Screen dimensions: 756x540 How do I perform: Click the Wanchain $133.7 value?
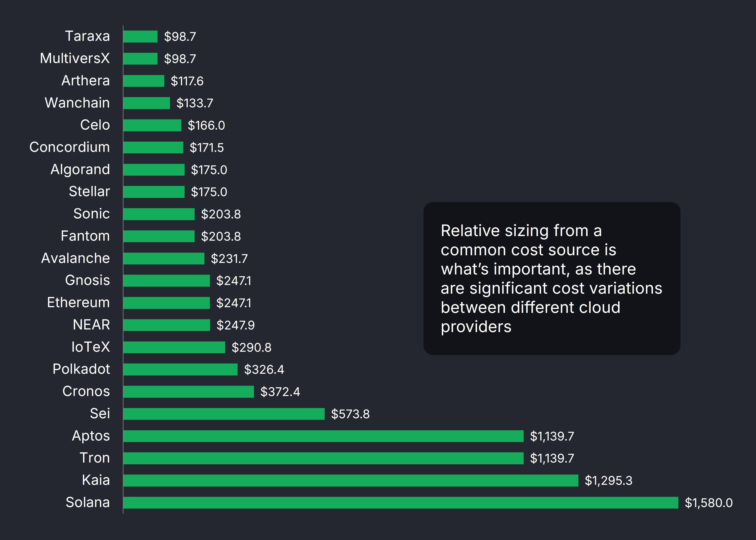pyautogui.click(x=194, y=103)
